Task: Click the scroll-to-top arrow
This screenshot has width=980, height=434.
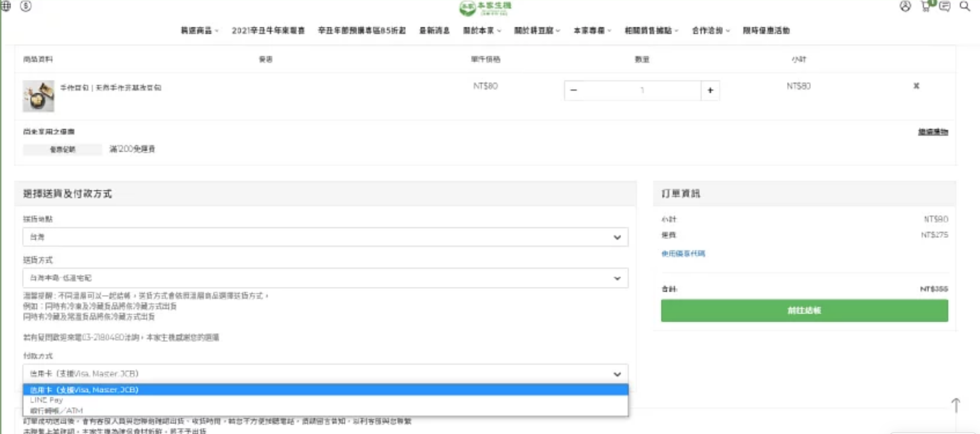Action: click(955, 405)
